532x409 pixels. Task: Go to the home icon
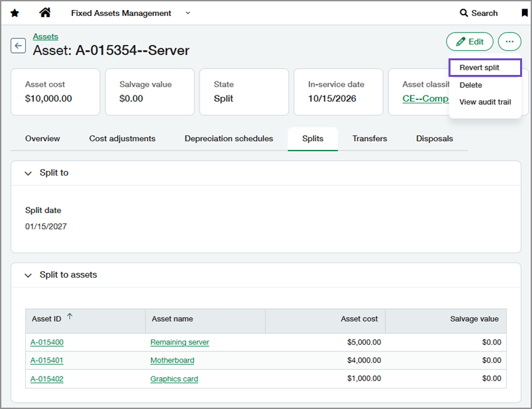pyautogui.click(x=45, y=13)
